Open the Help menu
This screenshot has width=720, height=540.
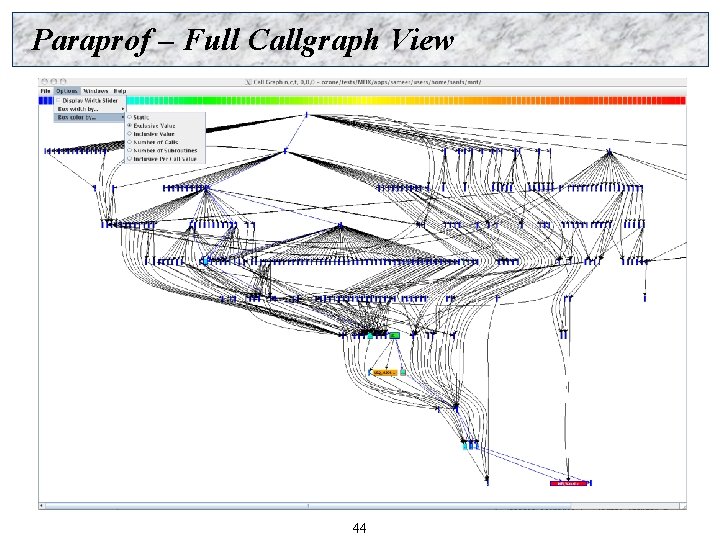tap(120, 91)
